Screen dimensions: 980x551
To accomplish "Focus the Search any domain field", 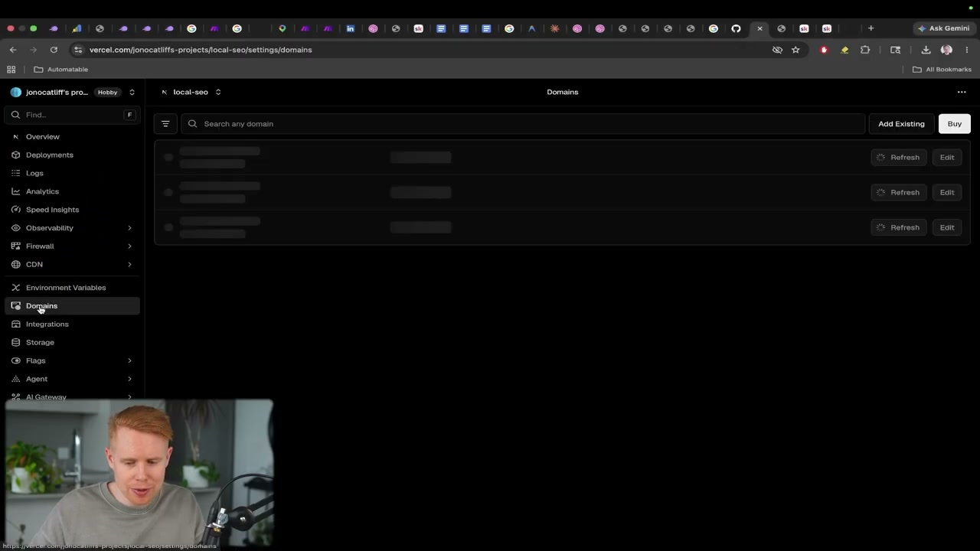I will (x=523, y=124).
